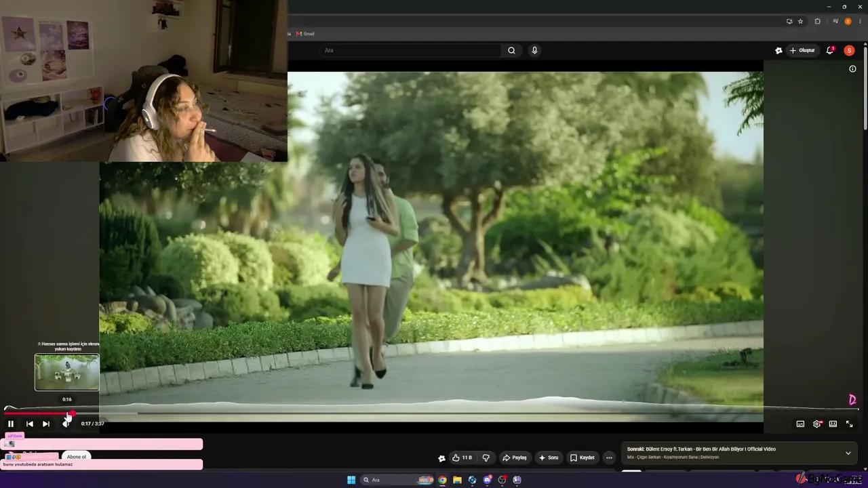The width and height of the screenshot is (868, 488).
Task: Seek on the red video progress bar
Action: click(x=38, y=413)
